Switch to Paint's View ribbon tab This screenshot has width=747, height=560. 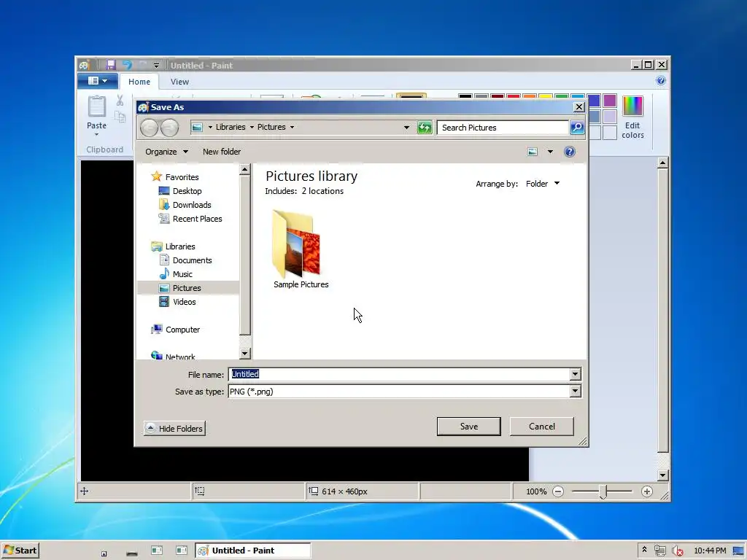point(179,82)
